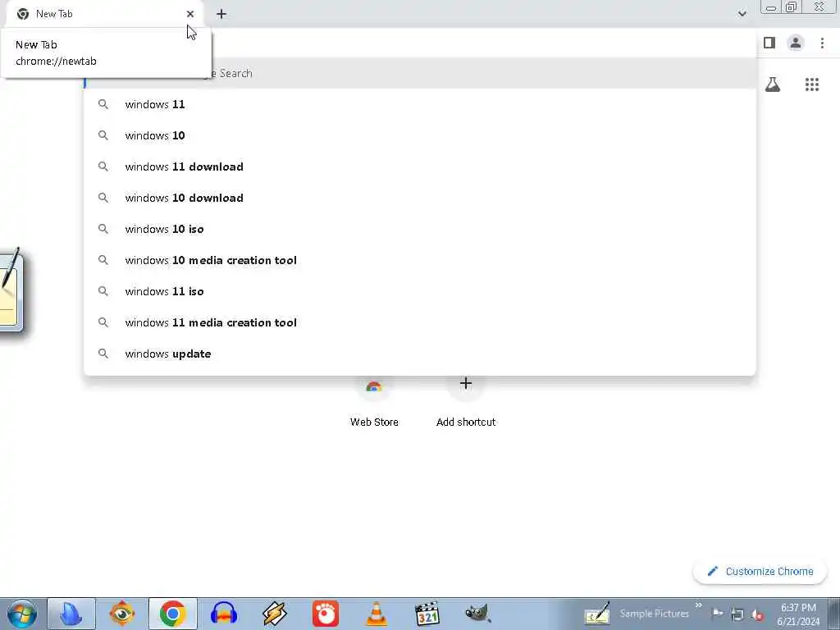Click magnifier icon beside 'windows 10 download'
Screen dimensions: 840x630
103,198
